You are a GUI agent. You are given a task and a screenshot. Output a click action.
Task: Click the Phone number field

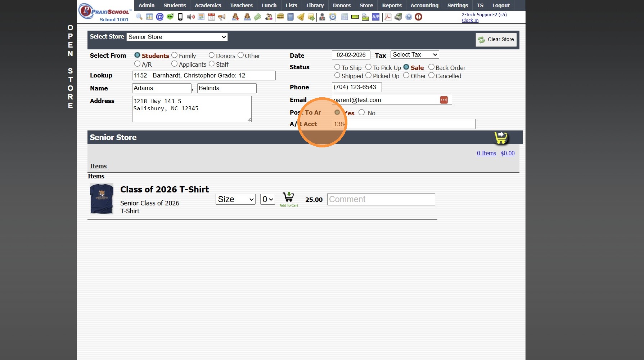tap(357, 87)
